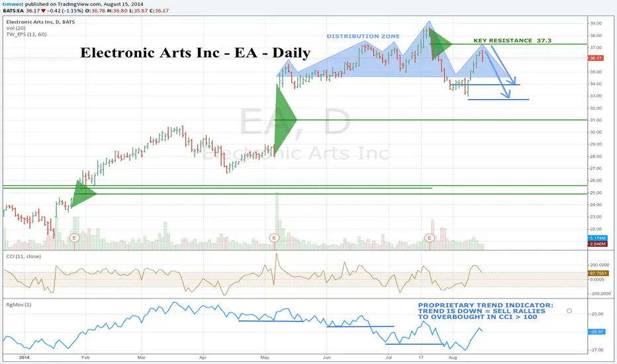Click the 200.0000 CCI axis label
Viewport: 617px width, 364px height.
point(600,265)
